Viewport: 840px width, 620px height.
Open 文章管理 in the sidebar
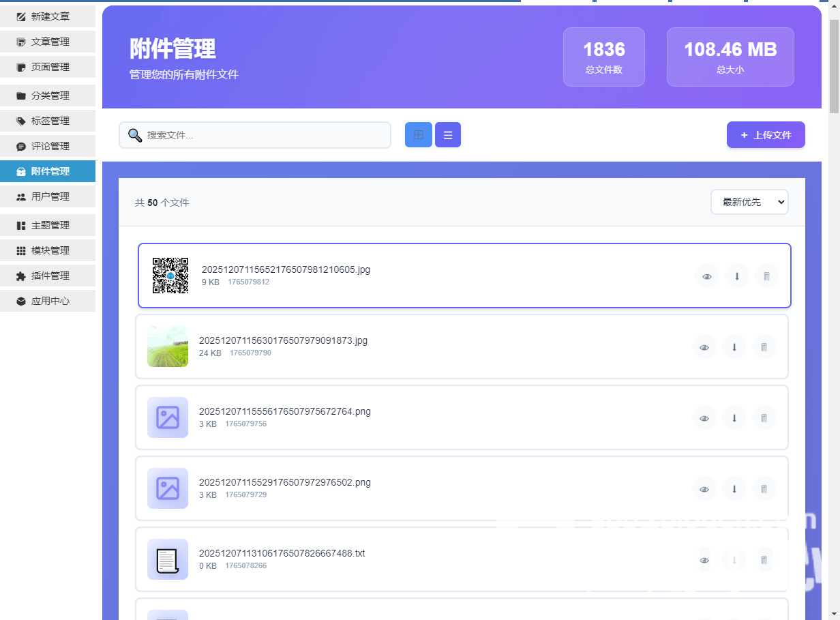click(48, 42)
